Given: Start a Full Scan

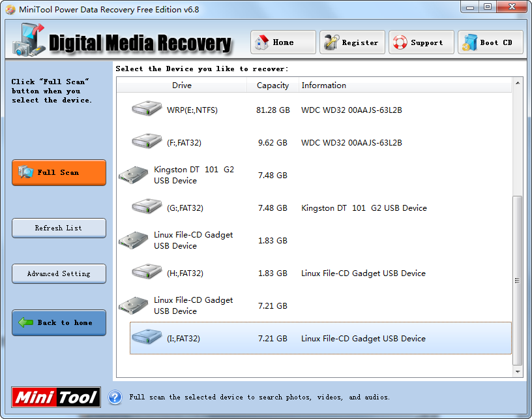Looking at the screenshot, I should click(59, 172).
